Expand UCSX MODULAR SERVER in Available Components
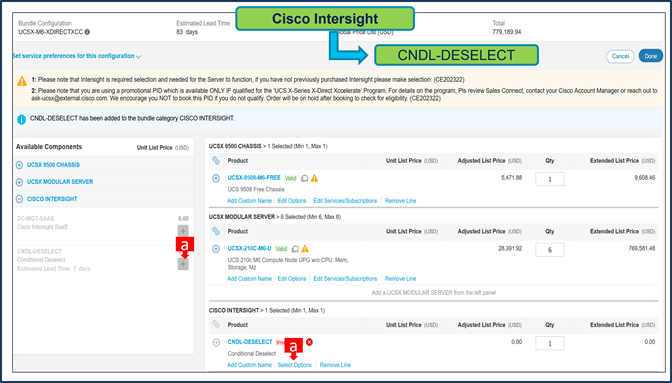 coord(19,182)
